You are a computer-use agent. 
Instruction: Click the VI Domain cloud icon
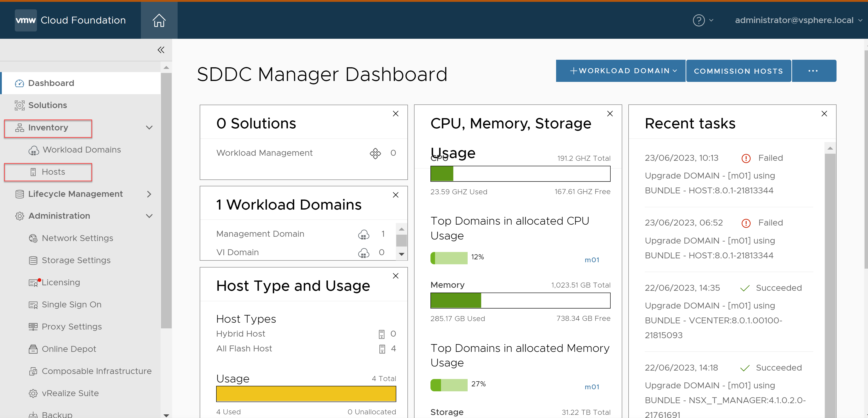point(364,253)
